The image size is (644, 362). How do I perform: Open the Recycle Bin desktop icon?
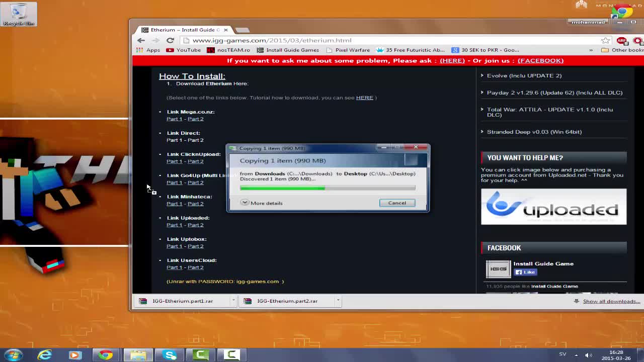point(19,14)
